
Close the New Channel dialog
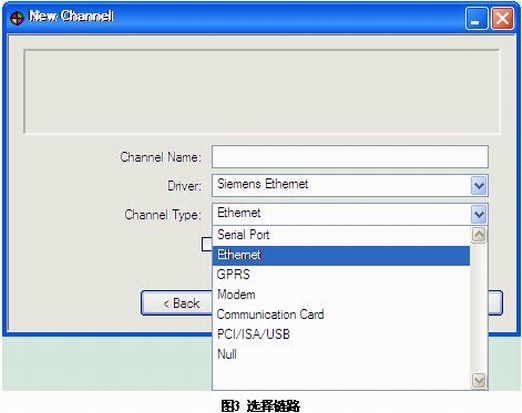pos(502,19)
